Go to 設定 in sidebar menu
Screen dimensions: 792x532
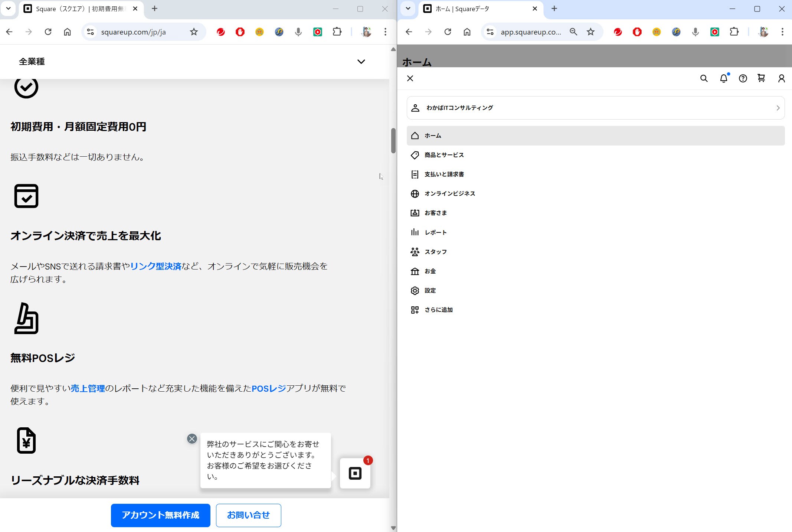[x=430, y=291]
